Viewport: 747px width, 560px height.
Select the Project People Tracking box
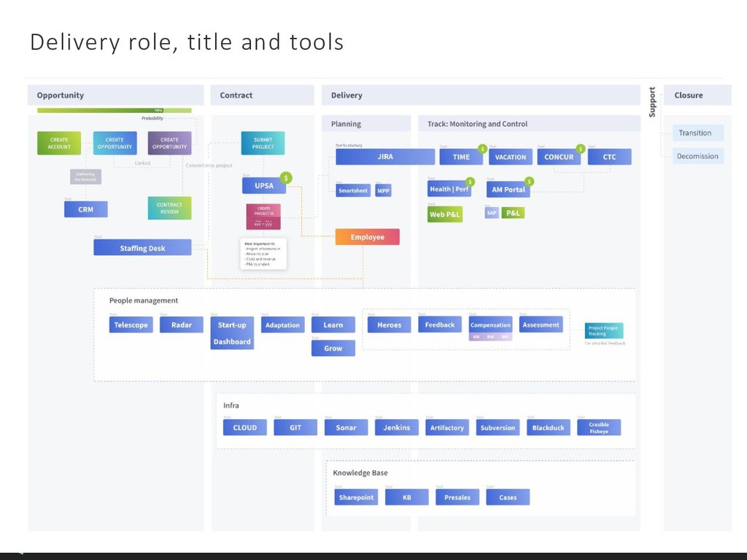603,330
